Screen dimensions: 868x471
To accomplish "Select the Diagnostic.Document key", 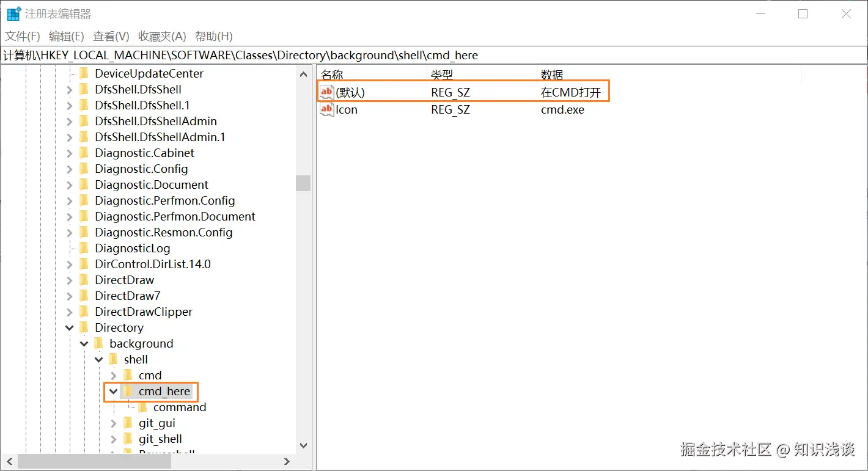I will [x=152, y=184].
